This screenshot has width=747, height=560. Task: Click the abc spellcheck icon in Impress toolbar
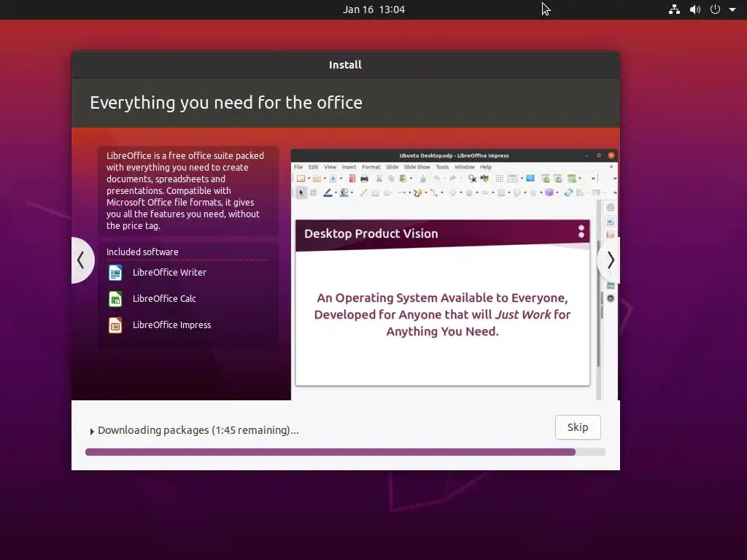point(484,178)
